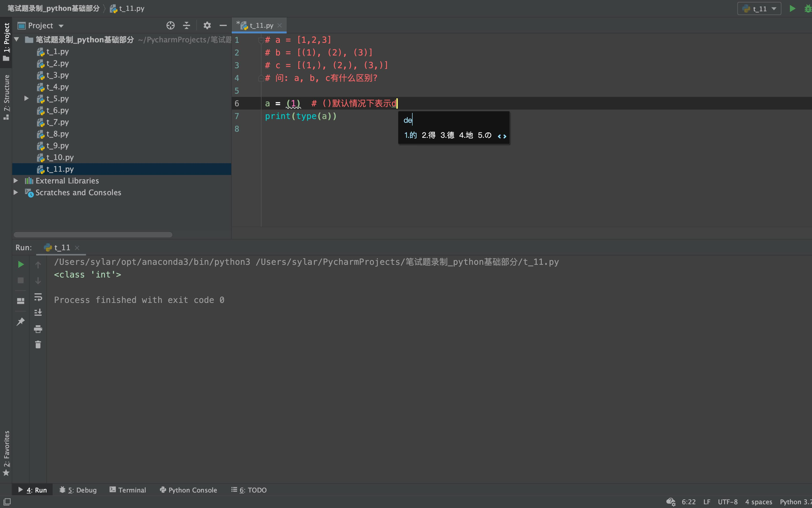Open the t_11 run configuration dropdown
The image size is (812, 508).
pos(759,9)
